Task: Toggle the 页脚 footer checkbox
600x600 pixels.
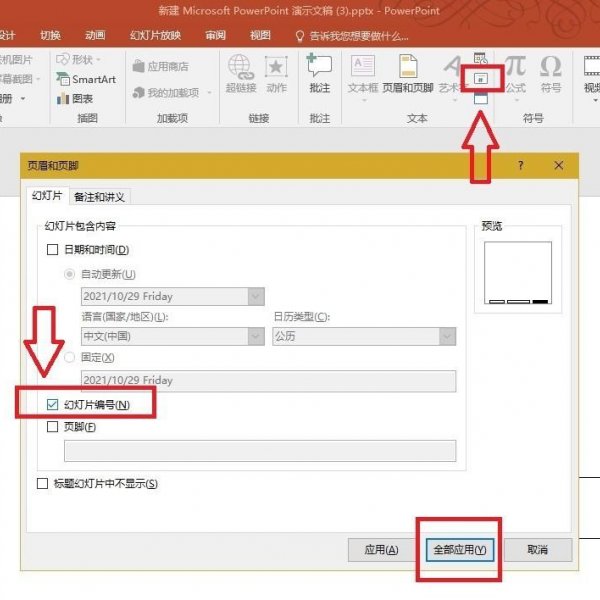Action: click(53, 427)
